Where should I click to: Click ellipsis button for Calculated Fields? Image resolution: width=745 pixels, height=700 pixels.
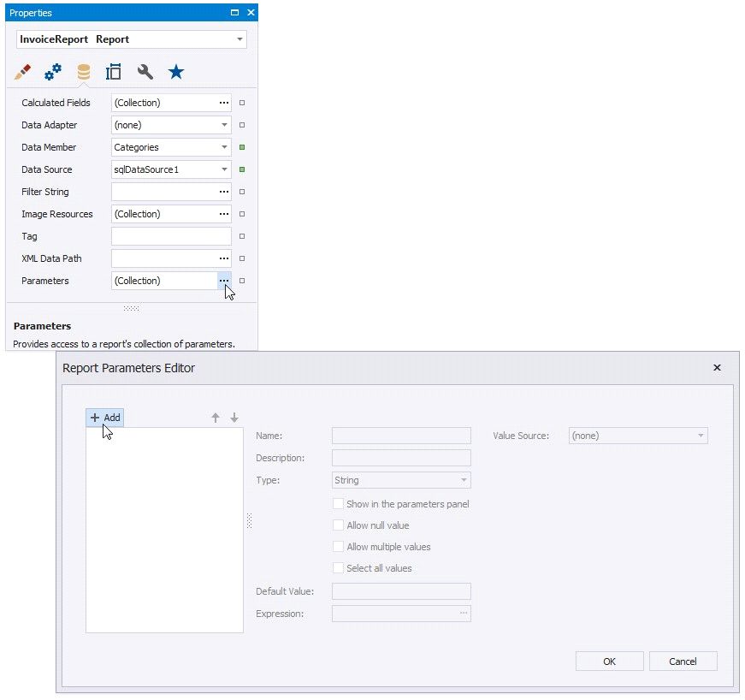[224, 103]
